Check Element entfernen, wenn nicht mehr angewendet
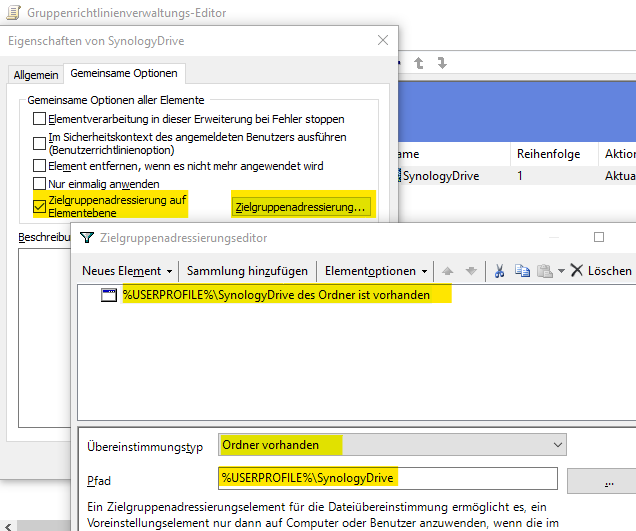The width and height of the screenshot is (636, 531). (39, 166)
